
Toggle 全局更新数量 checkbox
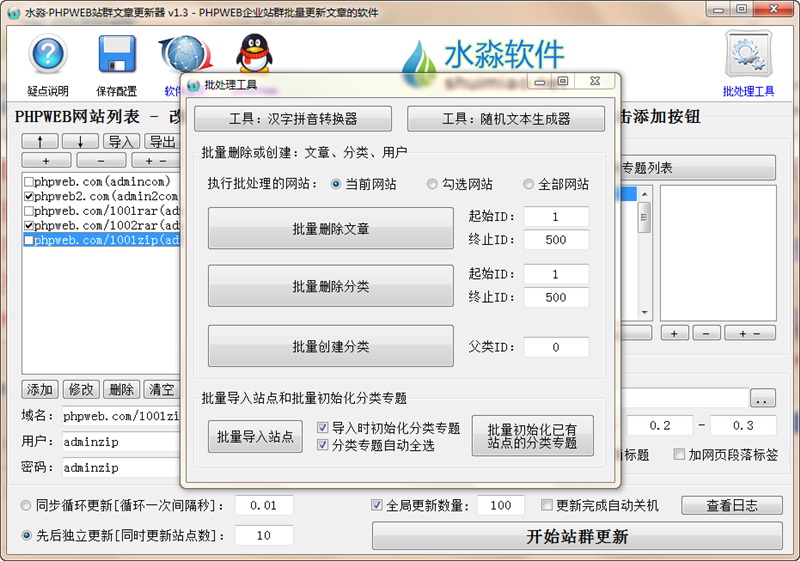(377, 505)
